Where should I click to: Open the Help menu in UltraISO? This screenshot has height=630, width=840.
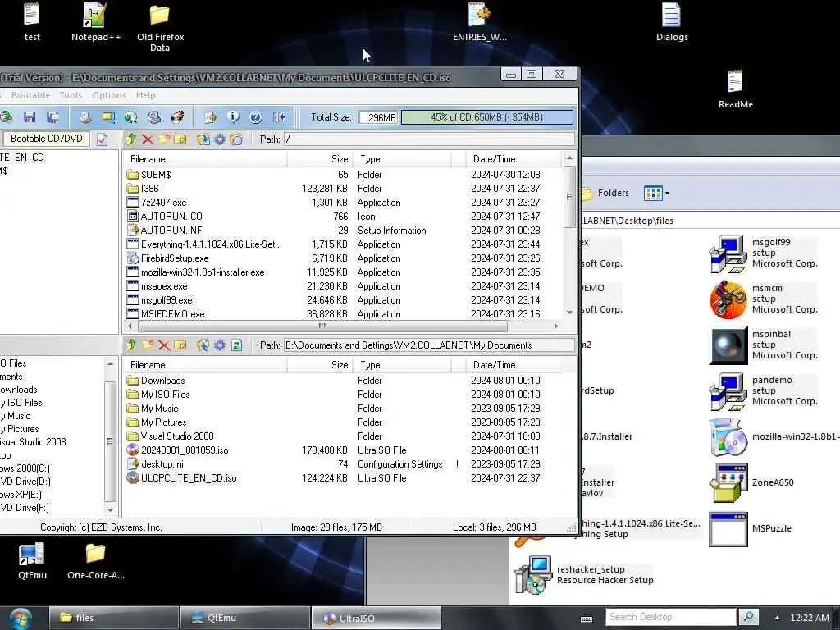click(146, 95)
